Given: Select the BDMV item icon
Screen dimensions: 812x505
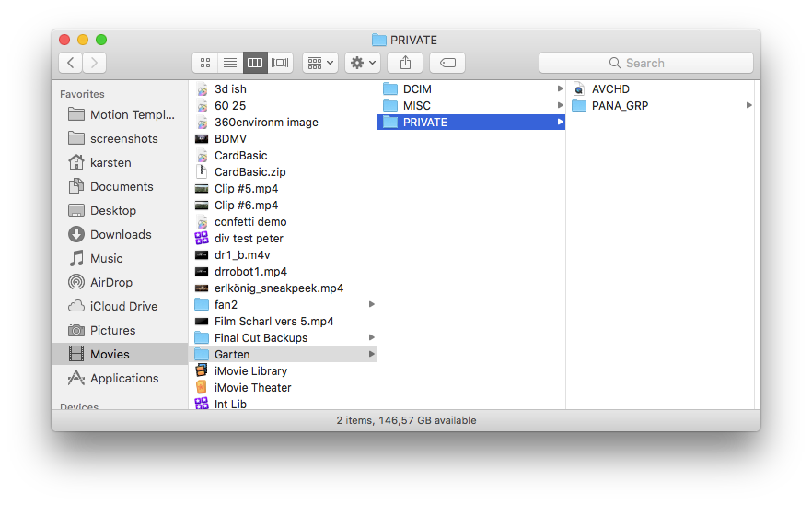Looking at the screenshot, I should pyautogui.click(x=202, y=139).
